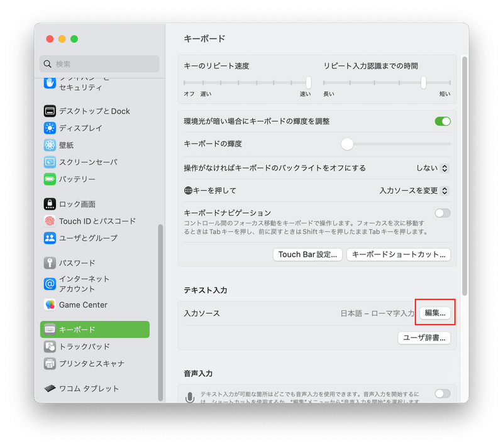Open キーボードショートカット button
Image resolution: width=503 pixels, height=448 pixels.
coord(399,254)
